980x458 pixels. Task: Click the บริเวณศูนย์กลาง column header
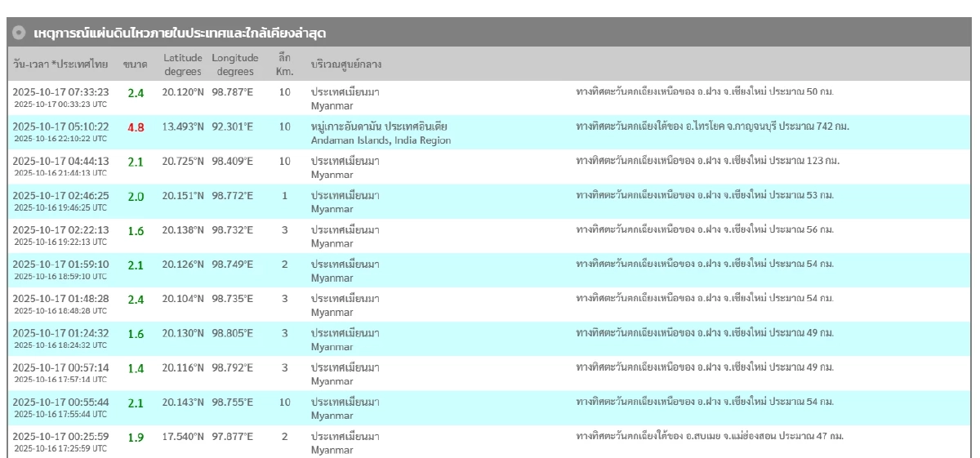point(347,64)
